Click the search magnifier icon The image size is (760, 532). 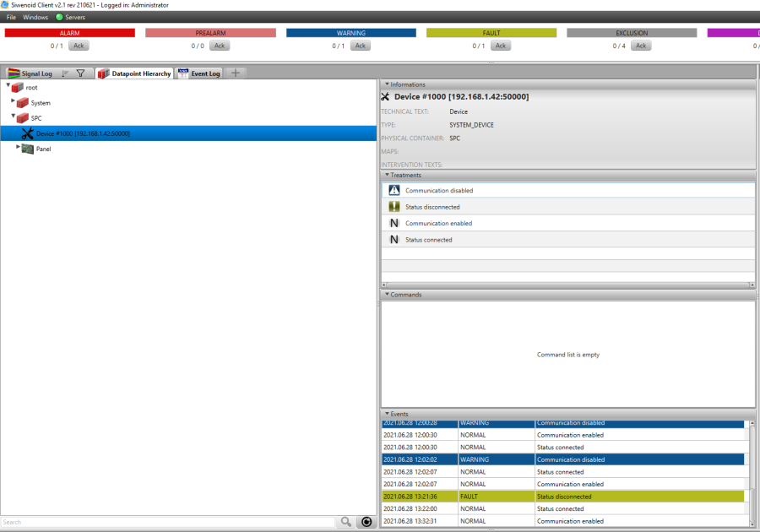[x=345, y=523]
